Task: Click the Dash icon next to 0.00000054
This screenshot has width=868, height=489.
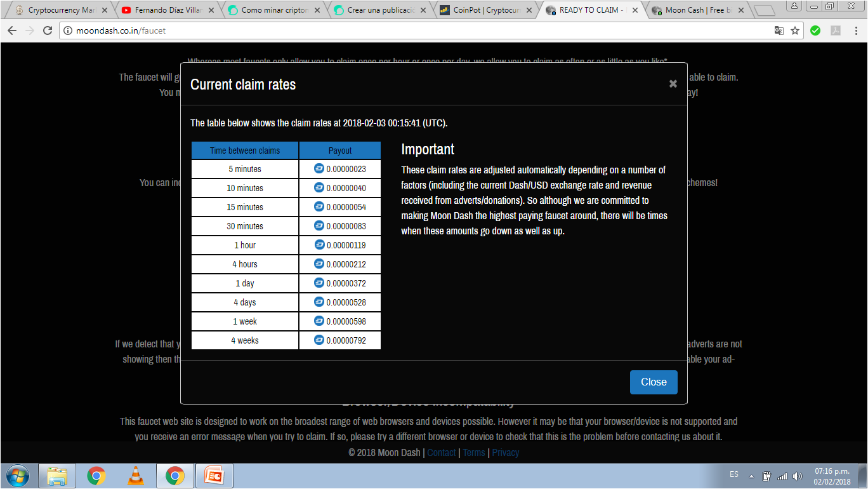Action: pyautogui.click(x=319, y=206)
